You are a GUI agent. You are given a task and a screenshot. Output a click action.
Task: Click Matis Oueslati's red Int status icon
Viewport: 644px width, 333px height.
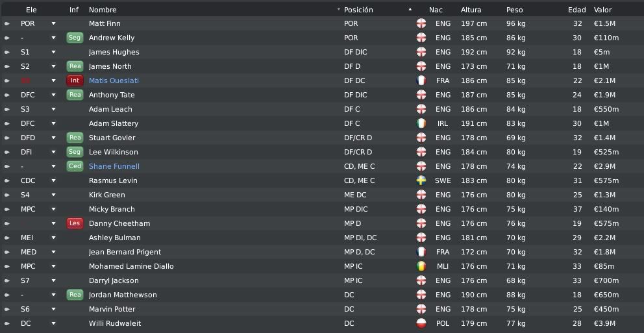[75, 80]
